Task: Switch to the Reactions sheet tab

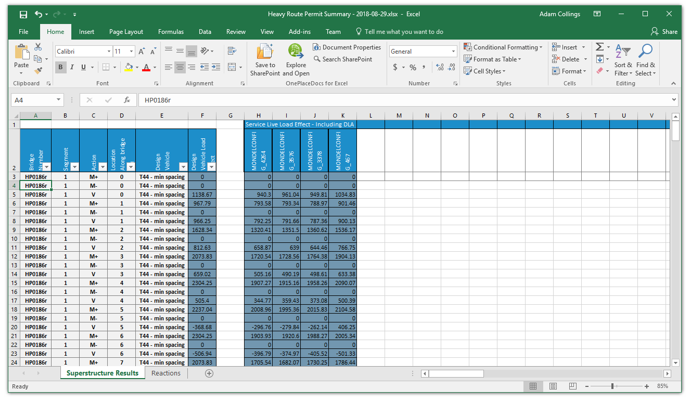Action: [x=166, y=373]
